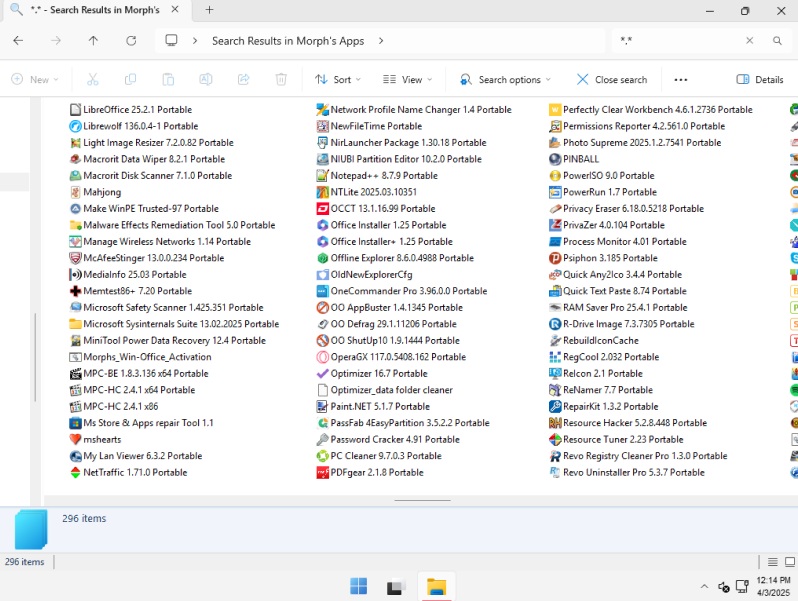Click the PDFgear 2.1.8 Portable icon
This screenshot has width=798, height=601.
[322, 473]
